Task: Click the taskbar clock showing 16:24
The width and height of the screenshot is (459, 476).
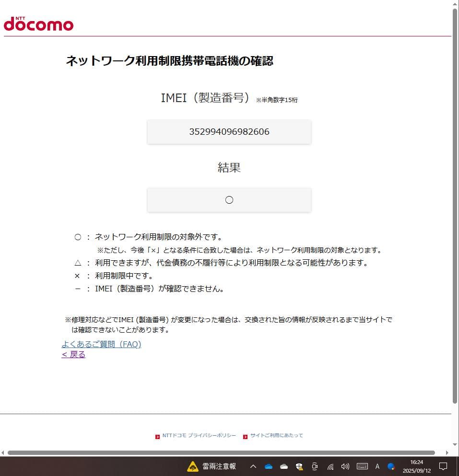Action: (x=416, y=466)
